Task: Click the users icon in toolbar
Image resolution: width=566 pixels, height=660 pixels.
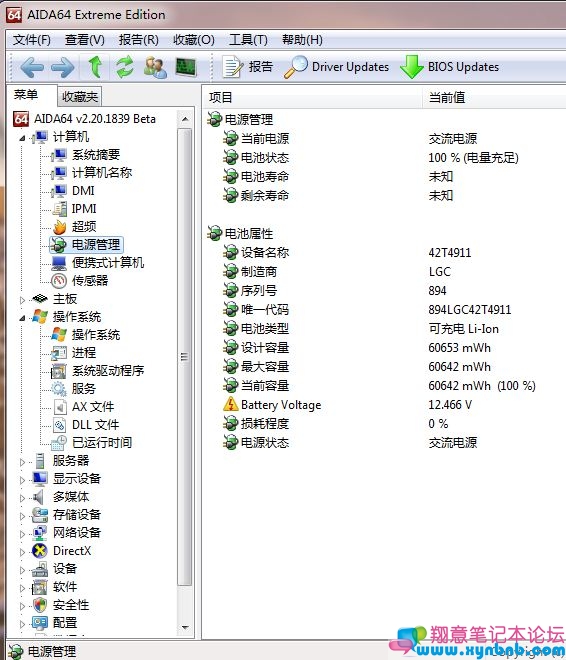Action: 155,67
